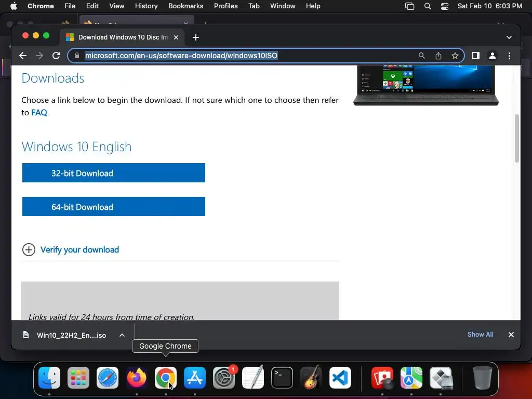Open the Tab menu
This screenshot has width=532, height=399.
tap(254, 6)
